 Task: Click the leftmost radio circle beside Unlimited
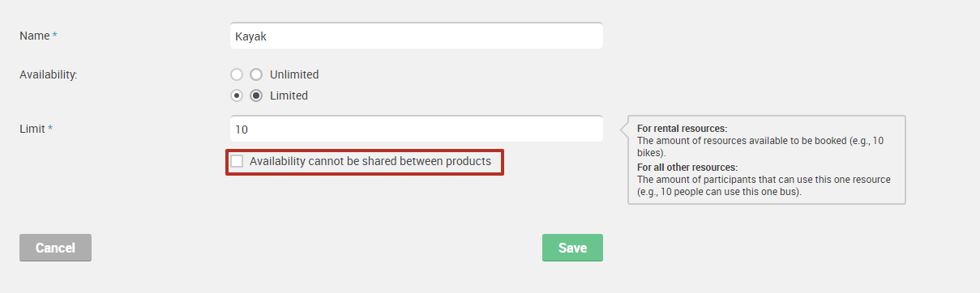point(237,74)
